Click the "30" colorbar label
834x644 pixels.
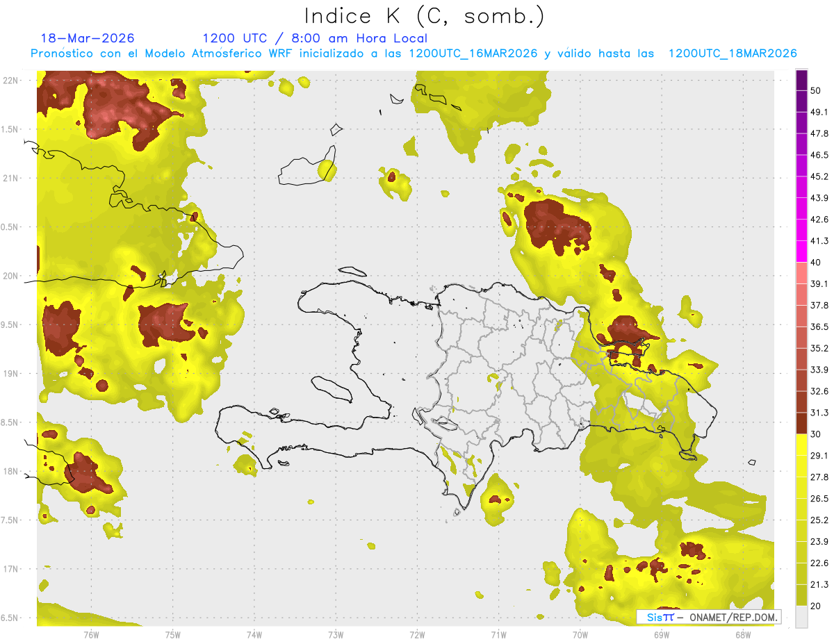tap(817, 434)
